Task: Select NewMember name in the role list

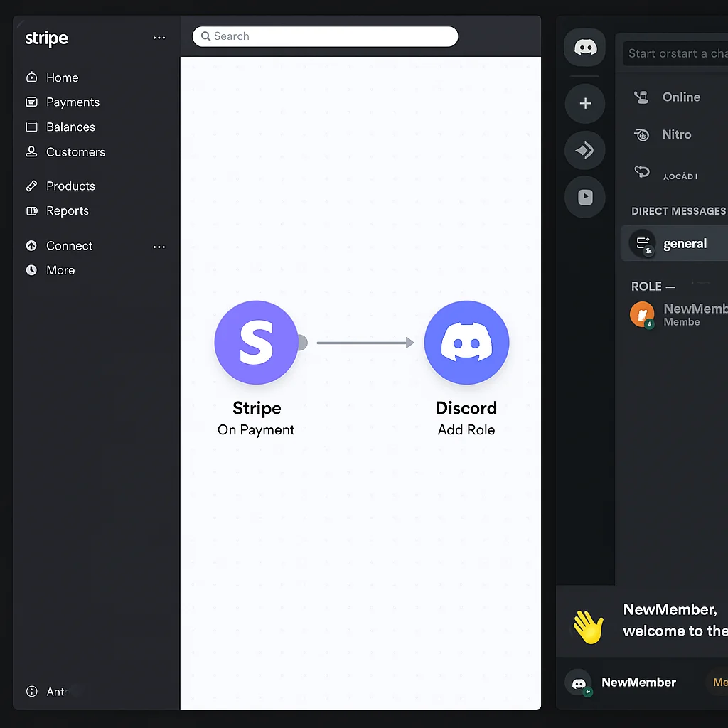Action: pyautogui.click(x=695, y=309)
